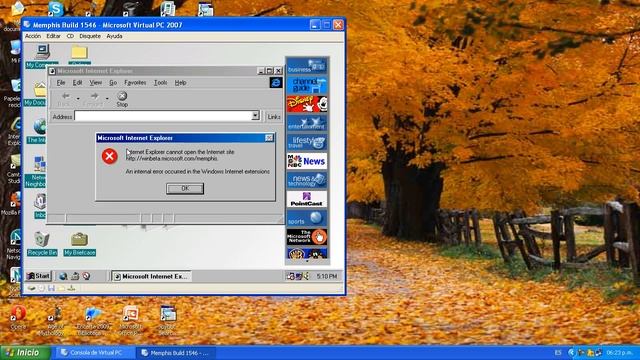This screenshot has width=640, height=360.
Task: Click into the Address input field
Action: click(x=163, y=116)
